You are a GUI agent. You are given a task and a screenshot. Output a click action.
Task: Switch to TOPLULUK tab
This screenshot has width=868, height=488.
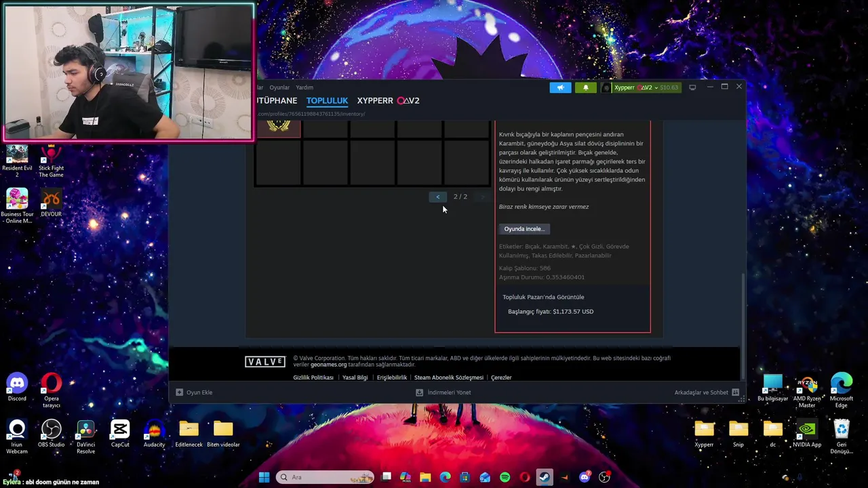click(x=327, y=100)
